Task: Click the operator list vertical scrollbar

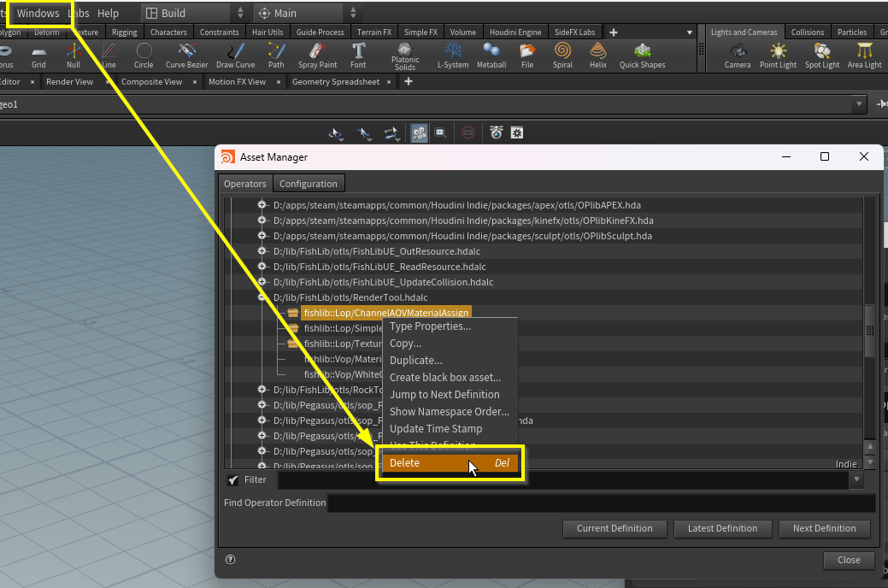Action: (870, 330)
